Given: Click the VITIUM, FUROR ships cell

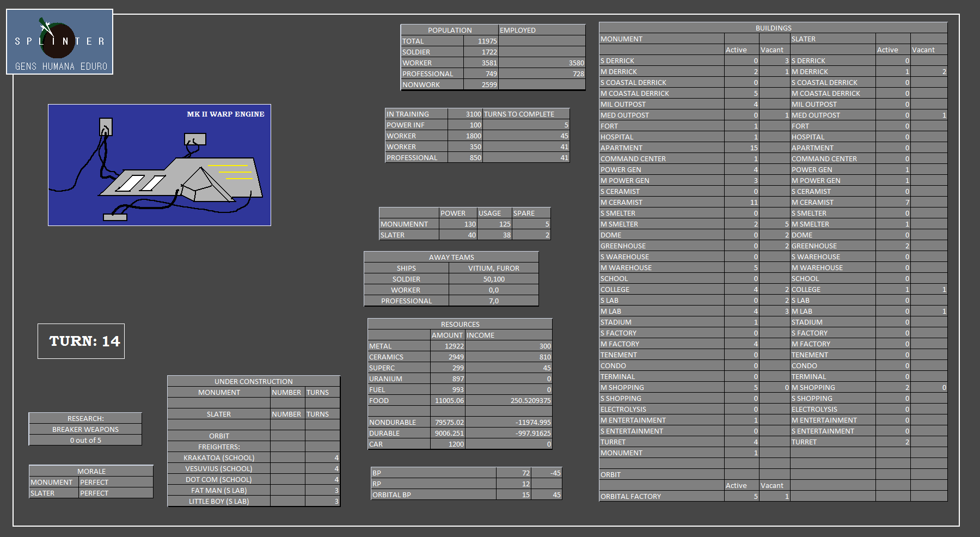Looking at the screenshot, I should click(x=493, y=268).
